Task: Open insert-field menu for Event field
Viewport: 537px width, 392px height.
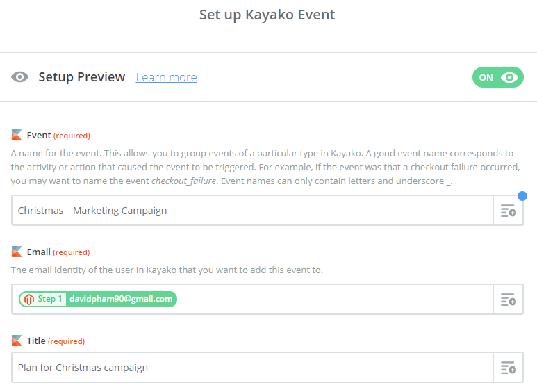Action: click(x=508, y=211)
